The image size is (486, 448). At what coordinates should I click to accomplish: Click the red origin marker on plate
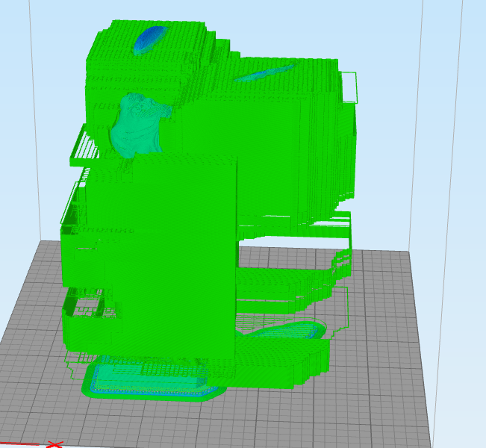pyautogui.click(x=54, y=444)
